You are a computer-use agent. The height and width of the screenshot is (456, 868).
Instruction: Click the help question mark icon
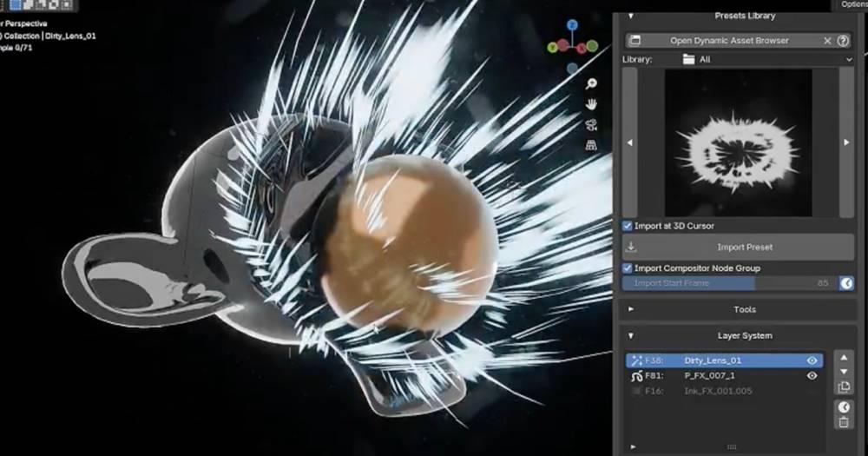pyautogui.click(x=843, y=41)
